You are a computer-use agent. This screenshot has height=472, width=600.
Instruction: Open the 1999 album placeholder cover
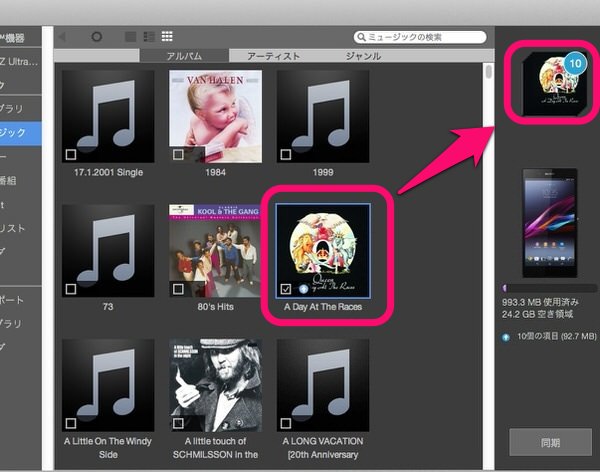click(323, 116)
